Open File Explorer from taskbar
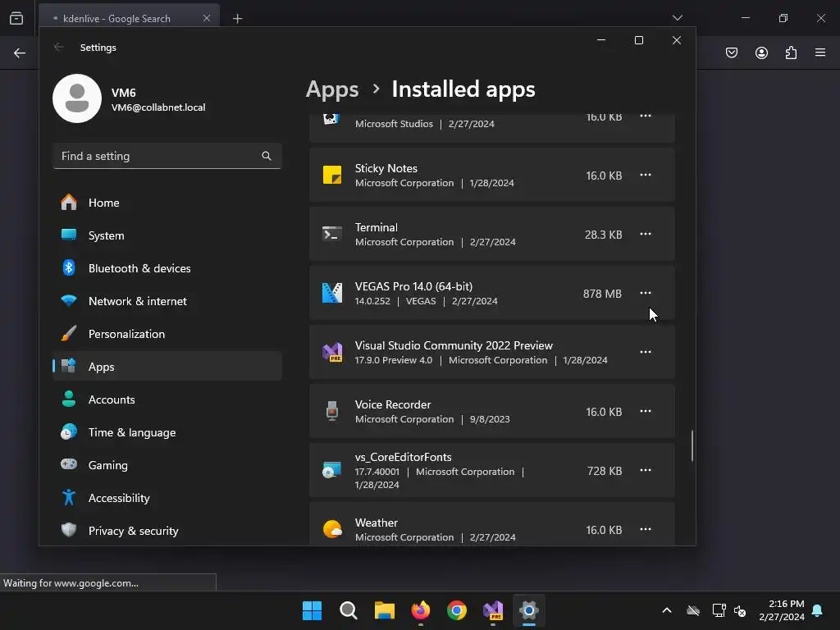 point(385,610)
